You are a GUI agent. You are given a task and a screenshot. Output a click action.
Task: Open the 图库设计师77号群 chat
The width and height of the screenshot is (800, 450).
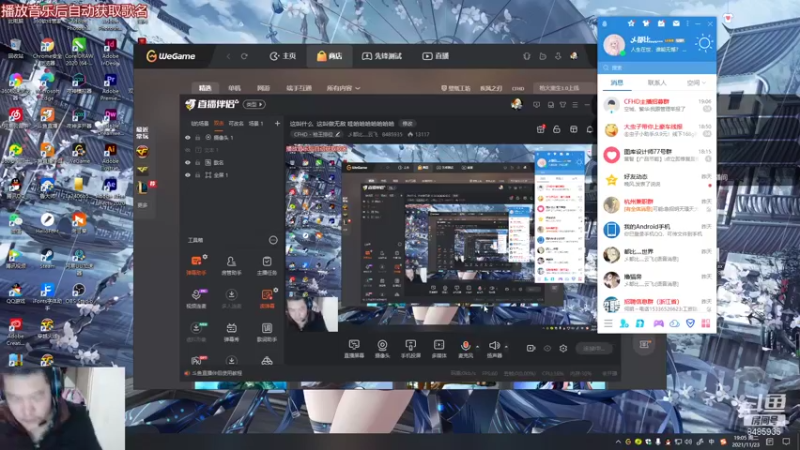pos(657,155)
